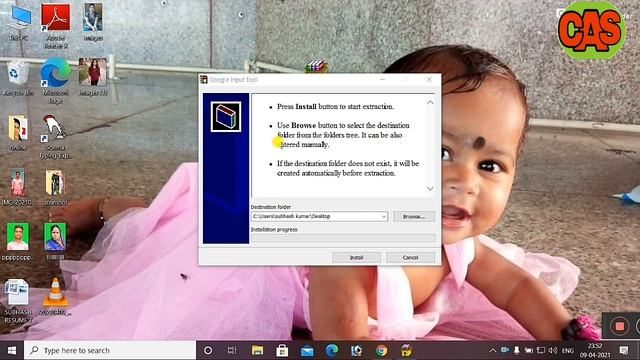Select the Sonma Typing Expert shortcut
The image size is (640, 360).
coord(55,136)
